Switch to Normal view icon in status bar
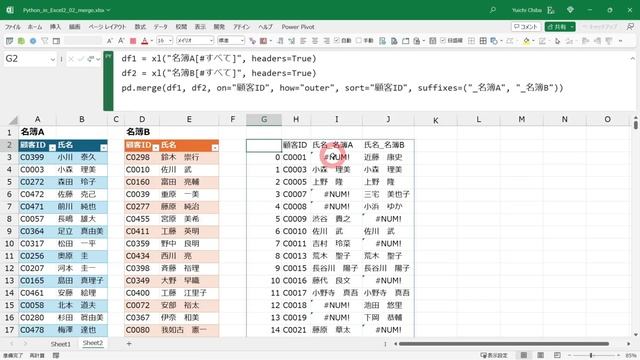The image size is (640, 360). pos(524,355)
